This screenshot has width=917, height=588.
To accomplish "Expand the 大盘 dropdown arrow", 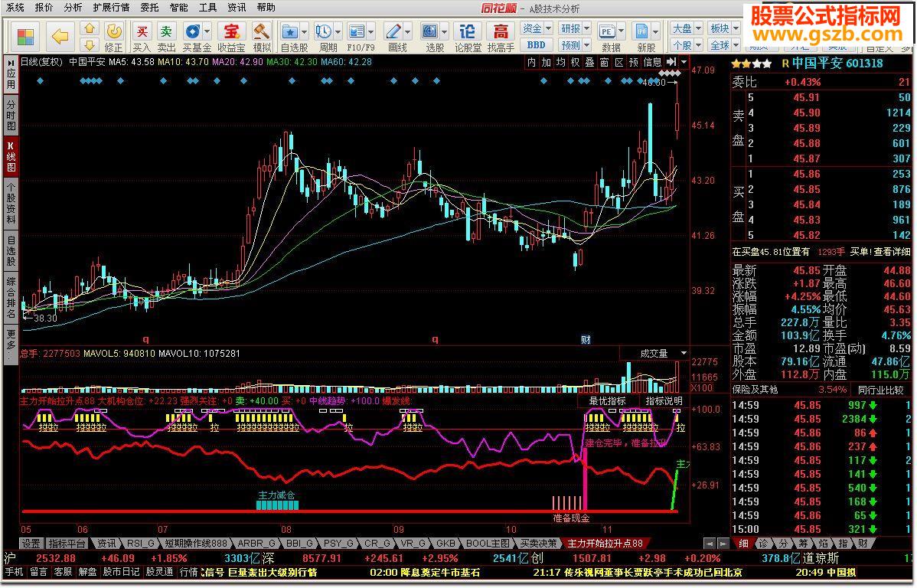I will pos(697,28).
